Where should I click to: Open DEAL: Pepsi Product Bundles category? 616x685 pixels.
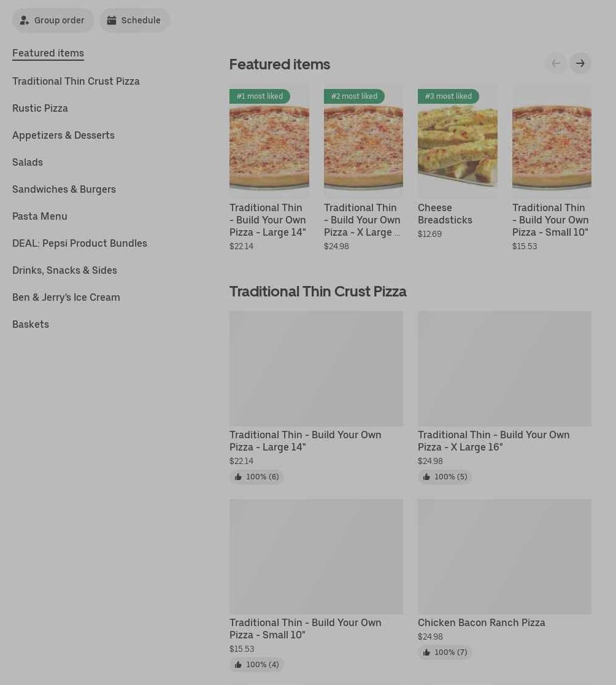click(80, 243)
